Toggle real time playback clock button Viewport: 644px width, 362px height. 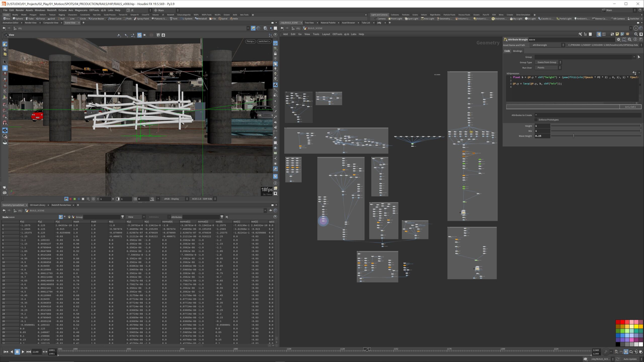coord(626,352)
